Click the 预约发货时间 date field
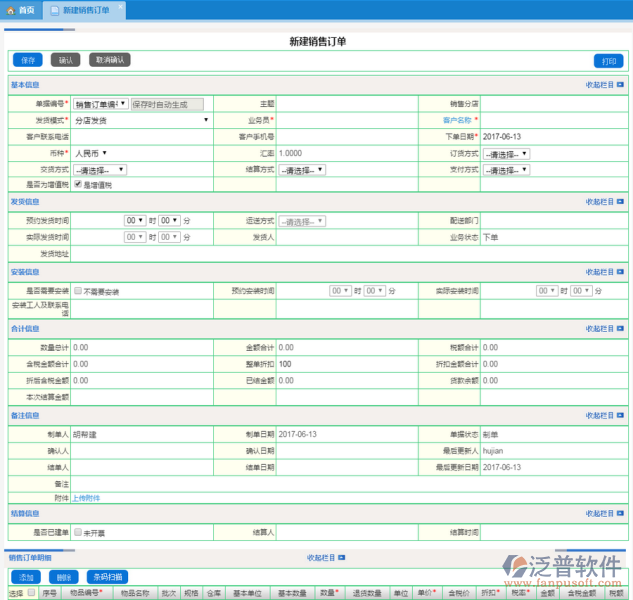Screen dimensions: 633x600 (x=98, y=220)
